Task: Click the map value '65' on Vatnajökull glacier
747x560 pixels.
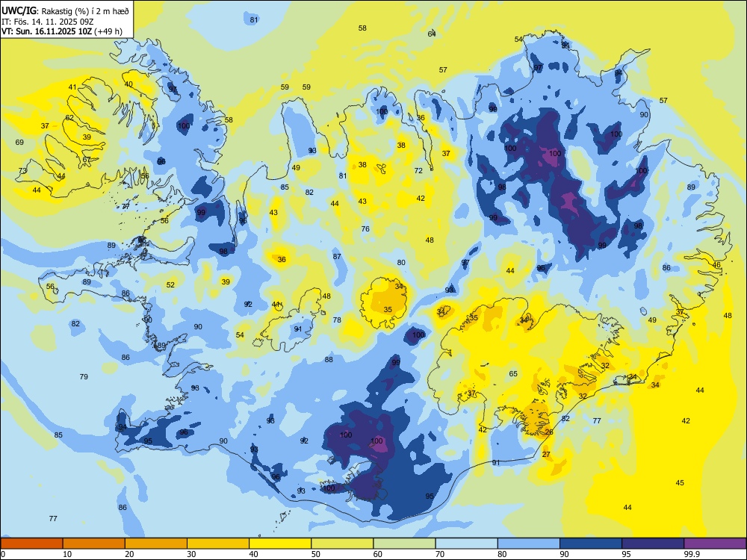Action: [x=513, y=374]
